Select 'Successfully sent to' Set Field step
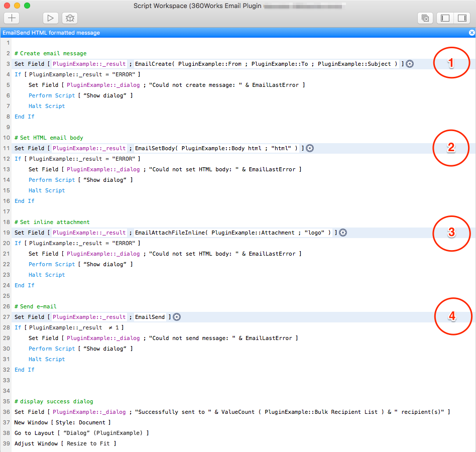Screen dimensions: 476x452 (232, 412)
